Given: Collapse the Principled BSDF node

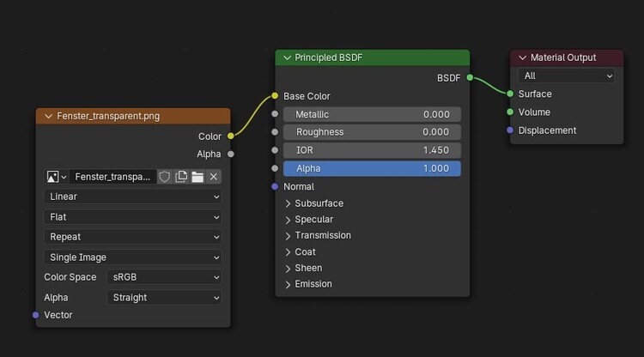Looking at the screenshot, I should tap(286, 58).
